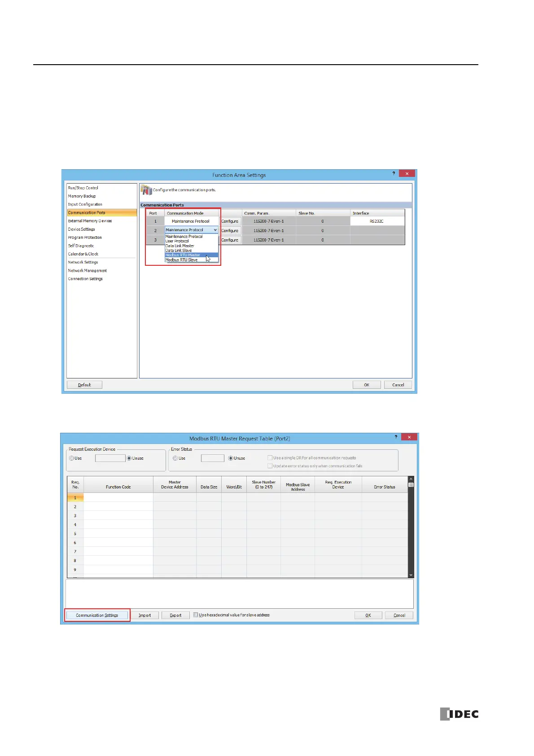Screen dimensions: 534x756
Task: Choose Modbus RTU Slave from the dropdown list
Action: (x=182, y=260)
